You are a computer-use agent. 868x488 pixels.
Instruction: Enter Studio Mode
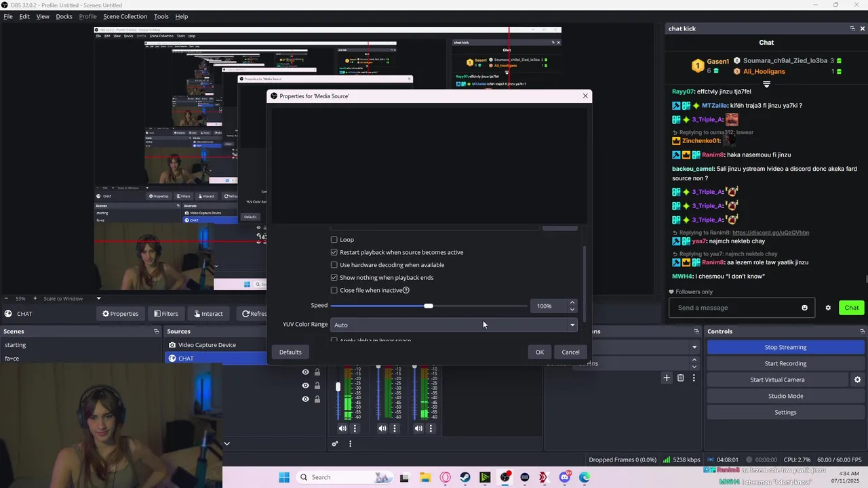pos(785,396)
